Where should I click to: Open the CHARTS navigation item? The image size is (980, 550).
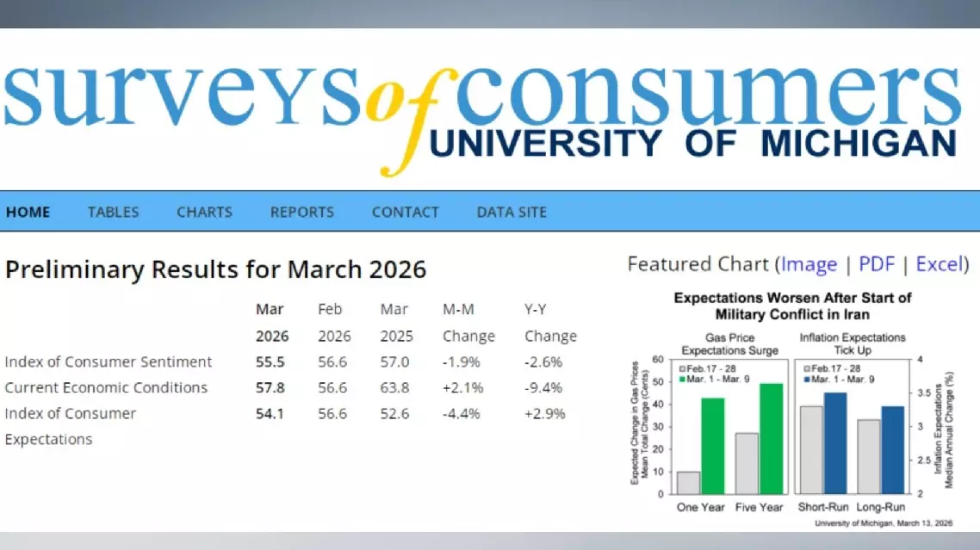(x=204, y=212)
